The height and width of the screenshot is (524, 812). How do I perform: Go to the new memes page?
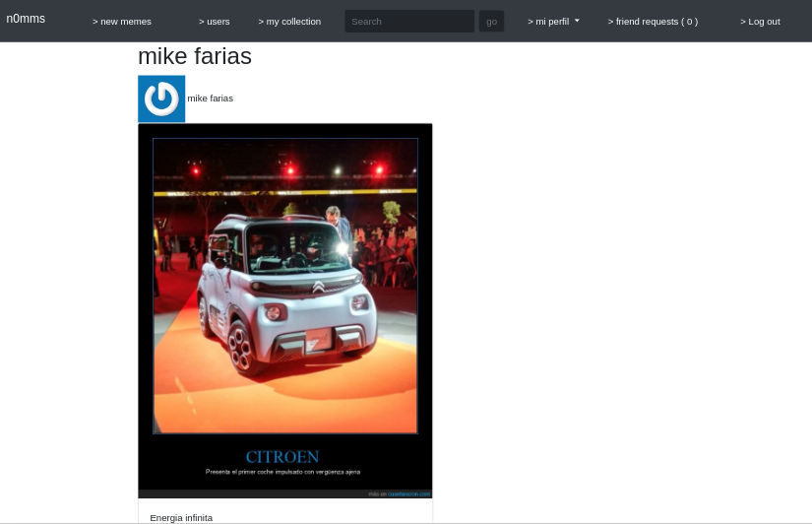pos(122,22)
